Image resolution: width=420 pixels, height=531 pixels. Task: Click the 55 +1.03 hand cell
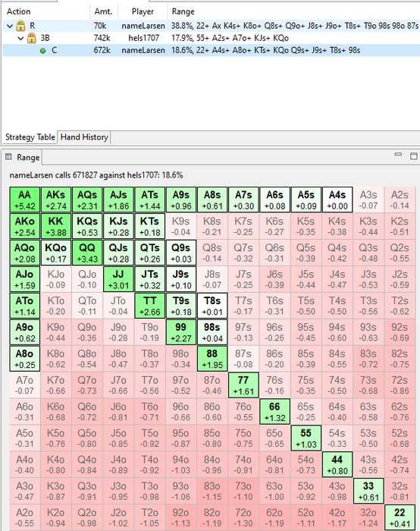pyautogui.click(x=306, y=438)
